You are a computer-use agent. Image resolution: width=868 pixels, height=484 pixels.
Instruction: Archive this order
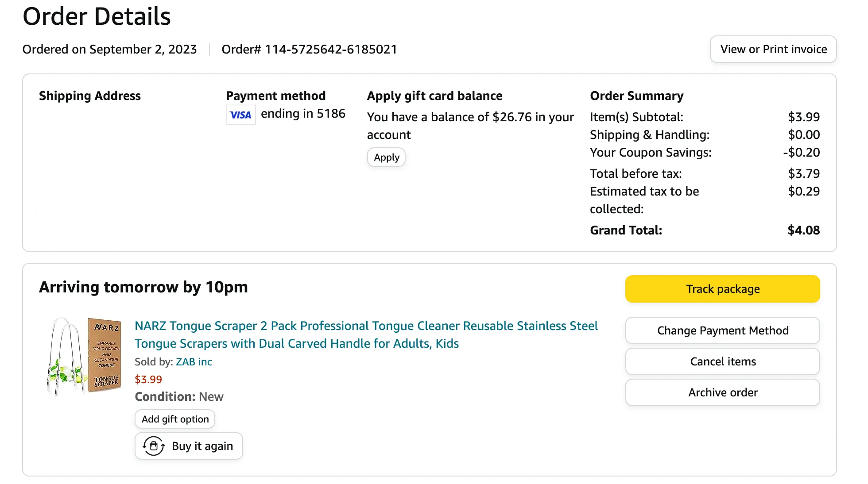pos(723,392)
